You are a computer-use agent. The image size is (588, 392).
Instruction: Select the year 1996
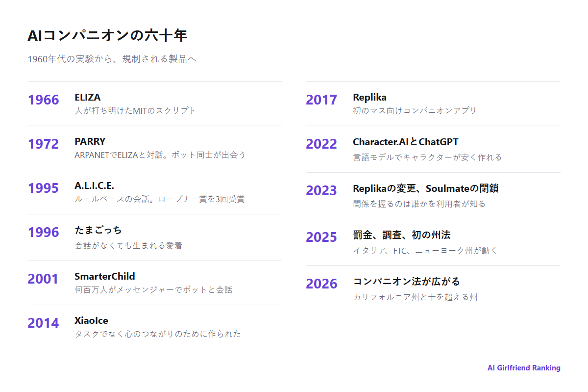click(43, 233)
